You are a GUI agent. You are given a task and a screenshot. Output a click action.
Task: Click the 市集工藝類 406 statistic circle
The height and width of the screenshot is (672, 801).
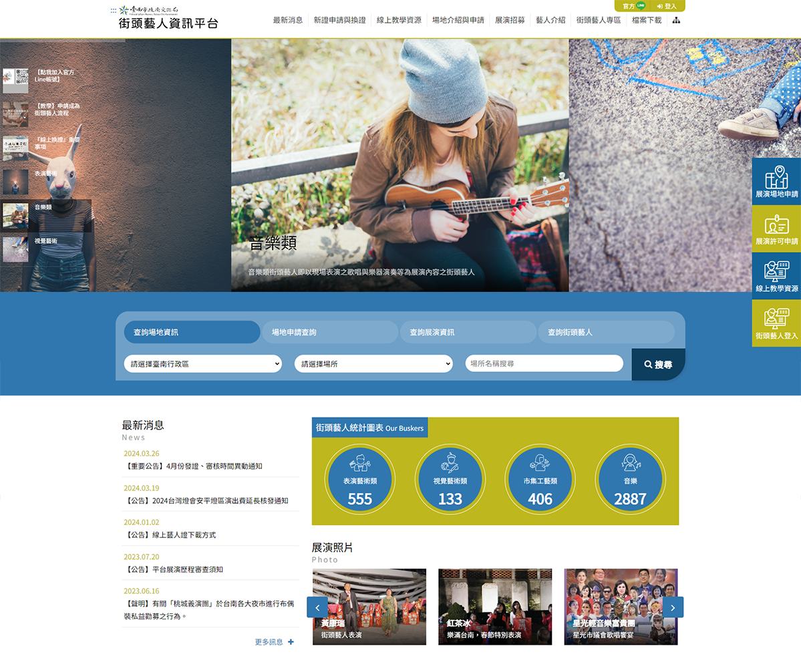(x=540, y=480)
